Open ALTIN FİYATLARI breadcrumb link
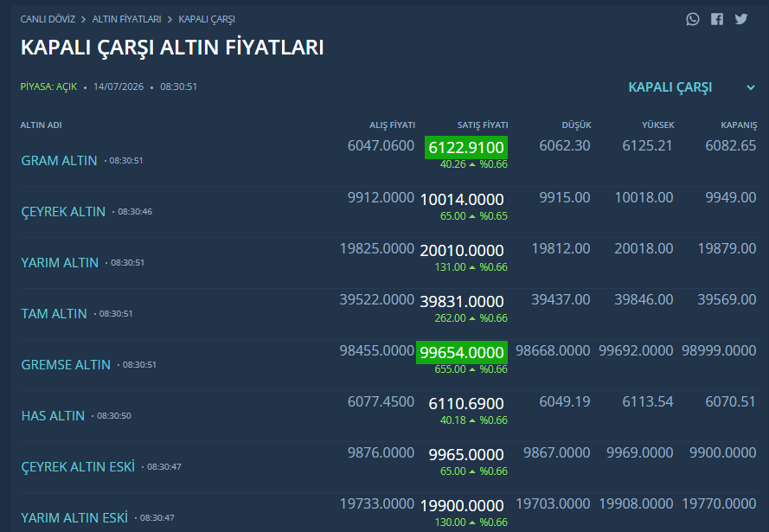769x532 pixels. [x=126, y=19]
